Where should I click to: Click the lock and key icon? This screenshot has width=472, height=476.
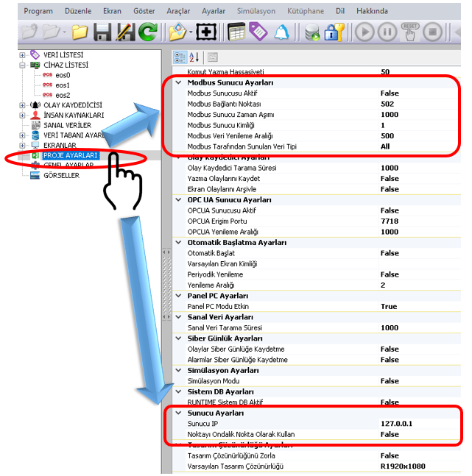coord(334,32)
